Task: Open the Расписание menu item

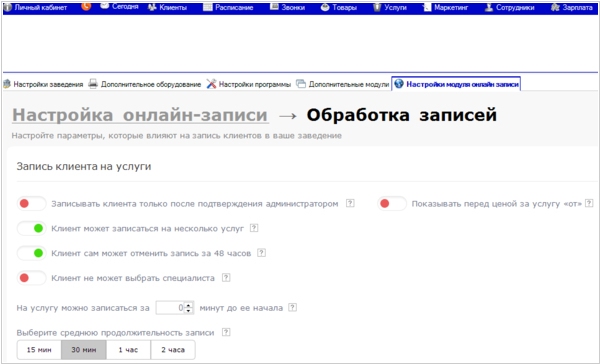Action: click(x=228, y=7)
